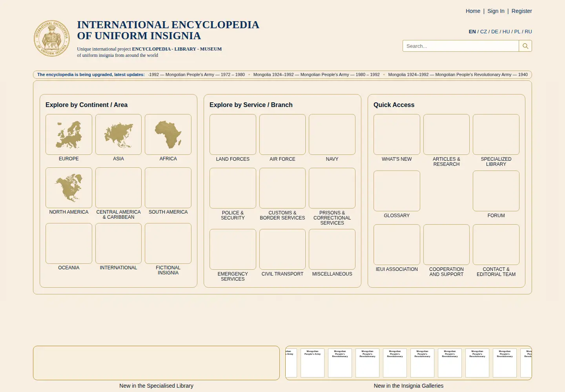
Task: Open the Forum tile
Action: [496, 191]
